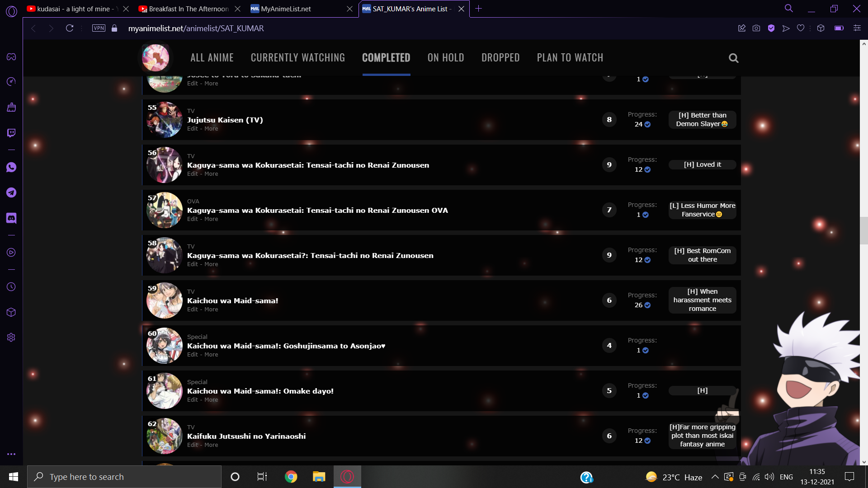Take a snapshot with the camera icon
Viewport: 868px width, 488px height.
point(756,28)
